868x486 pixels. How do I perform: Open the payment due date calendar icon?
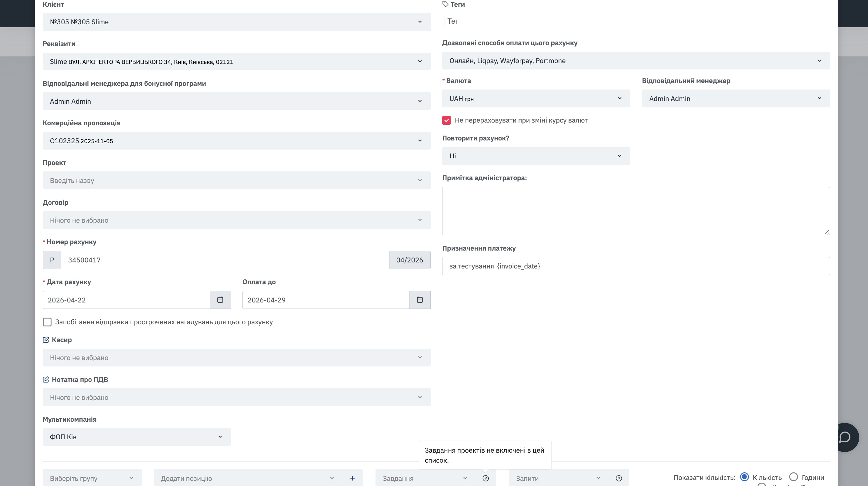coord(419,299)
